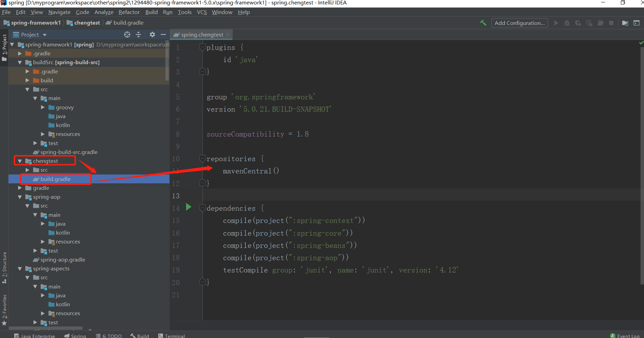644x338 pixels.
Task: Open Project panel settings gear
Action: coord(152,34)
